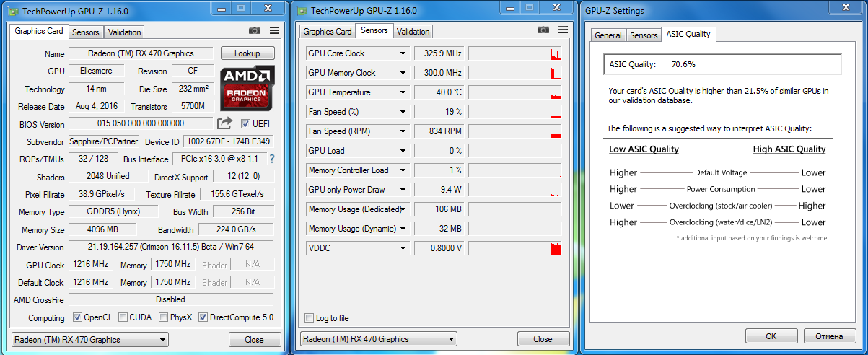Confirm settings with the OK button
The height and width of the screenshot is (355, 868).
pos(771,336)
